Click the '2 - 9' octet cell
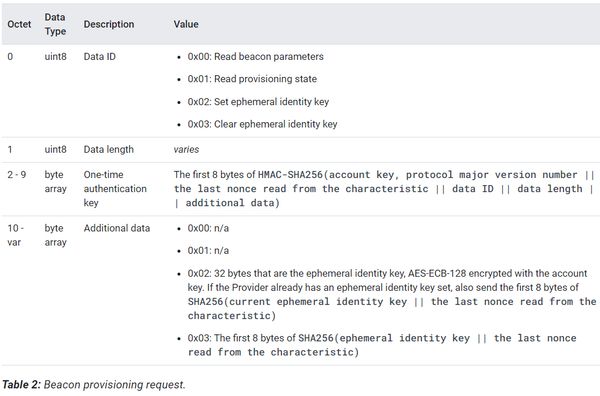Image resolution: width=600 pixels, height=396 pixels. [17, 174]
